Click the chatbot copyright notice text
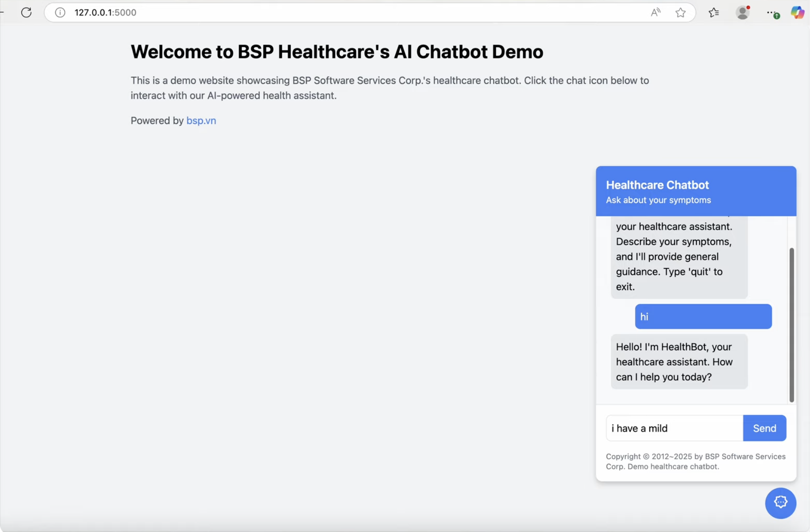The image size is (810, 532). (x=696, y=461)
